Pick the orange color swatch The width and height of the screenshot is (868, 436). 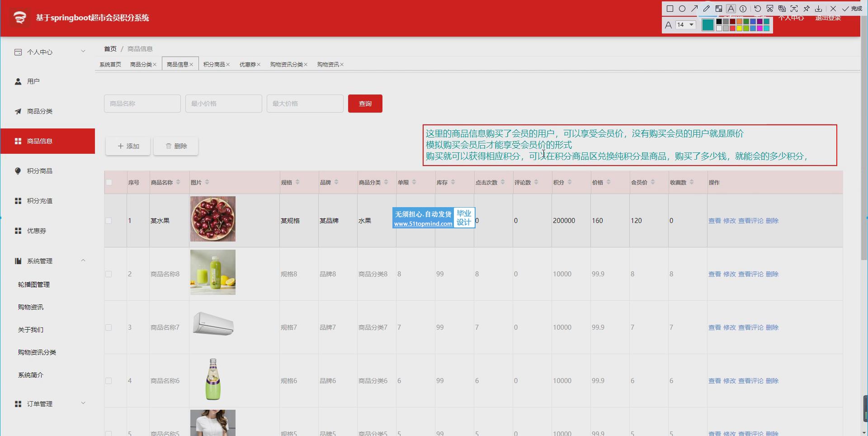click(x=739, y=21)
